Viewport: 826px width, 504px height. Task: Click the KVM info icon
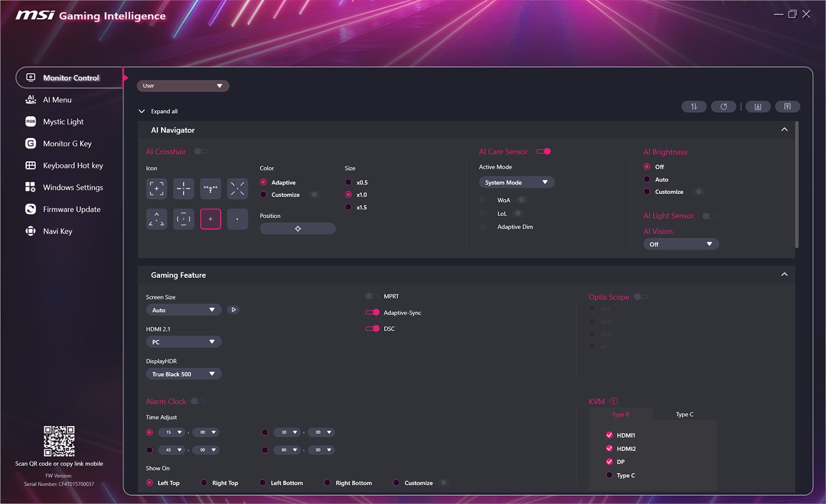point(614,401)
